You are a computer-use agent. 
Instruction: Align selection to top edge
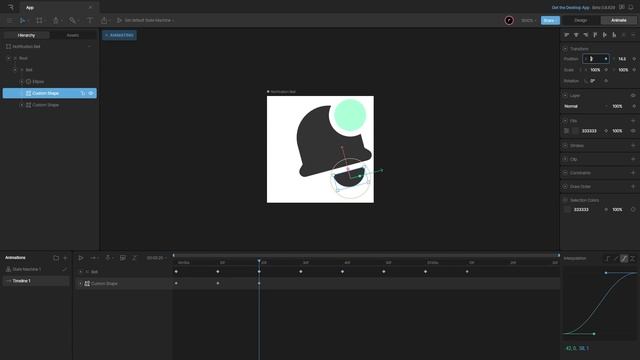tap(595, 35)
